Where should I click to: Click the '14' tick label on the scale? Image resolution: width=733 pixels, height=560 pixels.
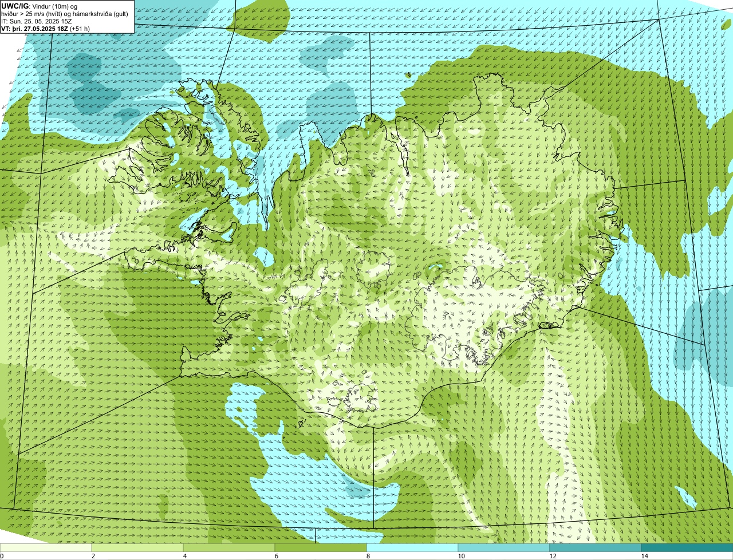coord(644,556)
